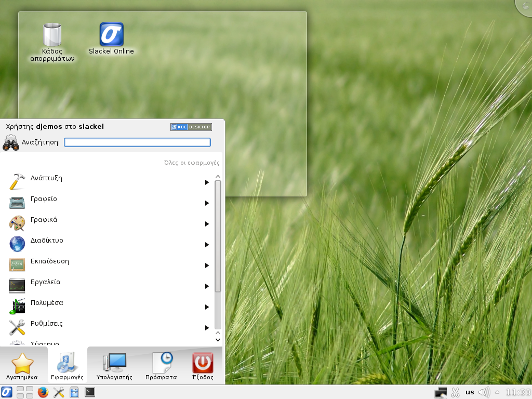
Task: Expand the Διαδίκτυο category arrow
Action: coord(207,245)
